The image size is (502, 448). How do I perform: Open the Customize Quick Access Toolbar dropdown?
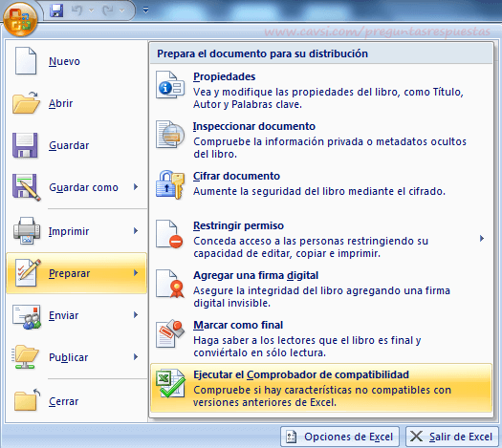(145, 11)
